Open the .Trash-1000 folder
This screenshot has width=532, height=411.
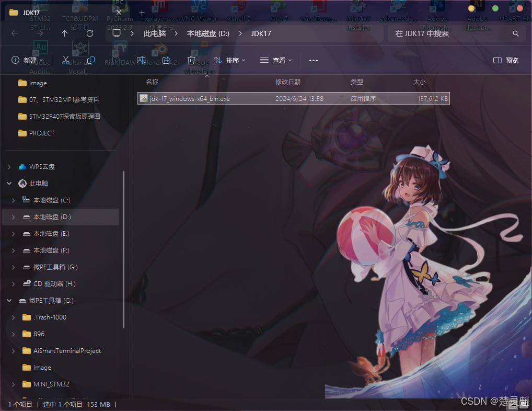(44, 317)
